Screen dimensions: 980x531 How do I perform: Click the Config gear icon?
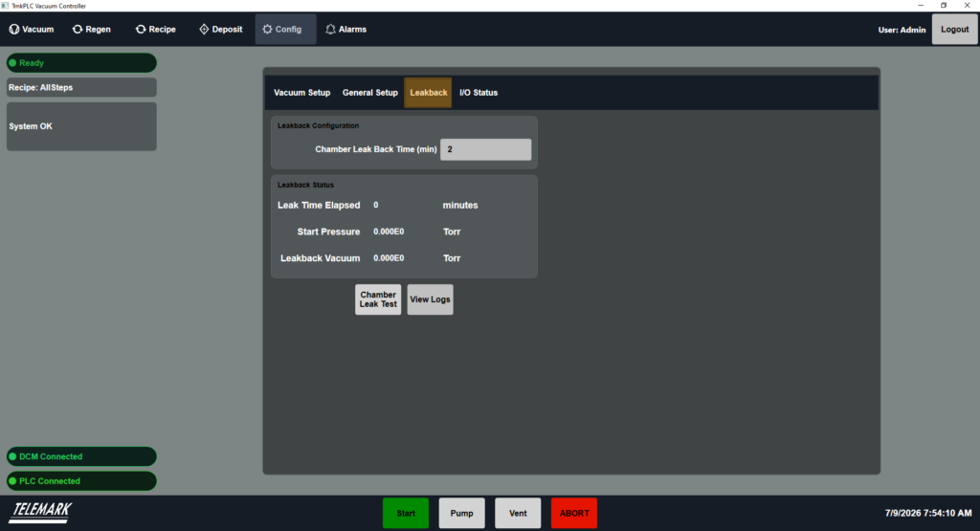[268, 30]
